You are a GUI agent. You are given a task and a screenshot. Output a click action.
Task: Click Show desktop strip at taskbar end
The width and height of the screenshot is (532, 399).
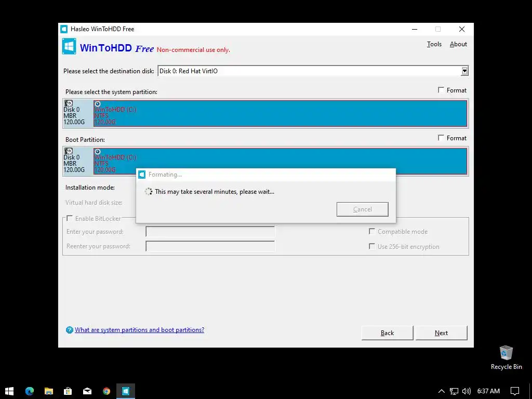coord(530,391)
